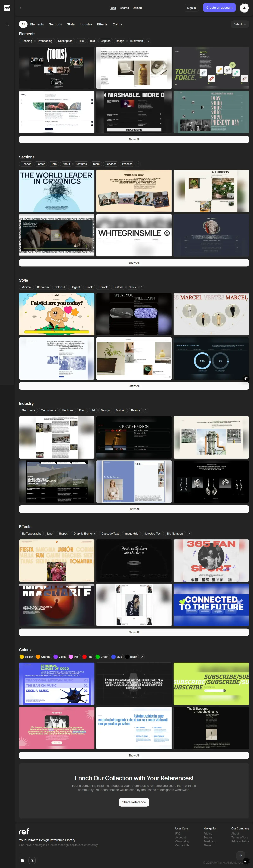Select the All category filter

click(23, 24)
